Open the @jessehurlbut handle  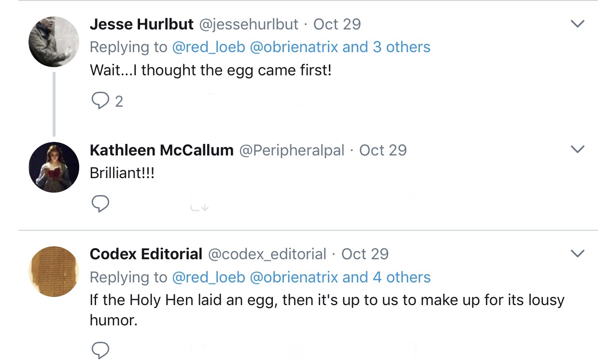249,24
